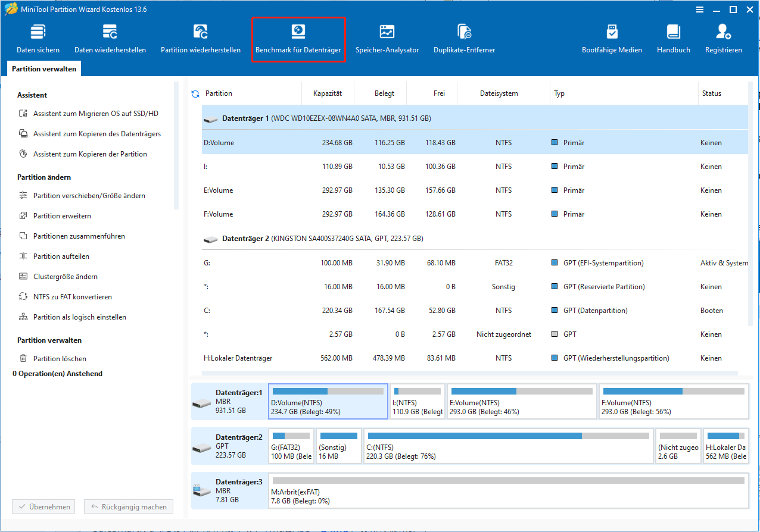This screenshot has height=532, width=760.
Task: Click Rückgängig machen button
Action: [129, 507]
